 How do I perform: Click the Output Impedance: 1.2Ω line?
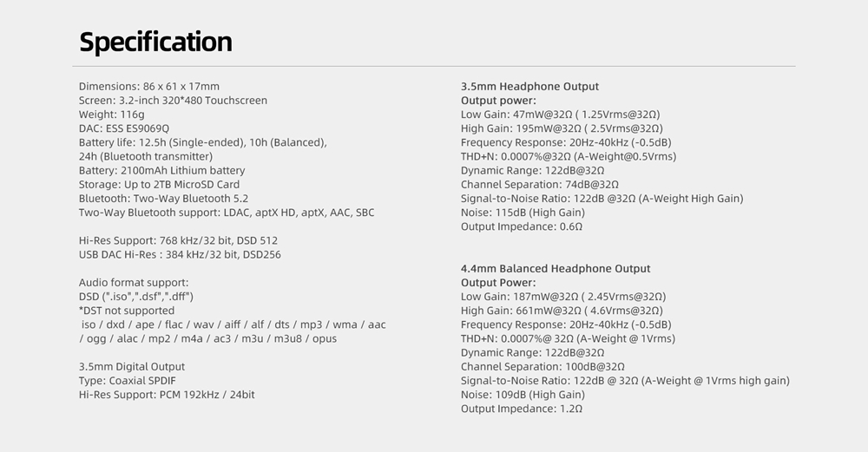click(x=521, y=409)
